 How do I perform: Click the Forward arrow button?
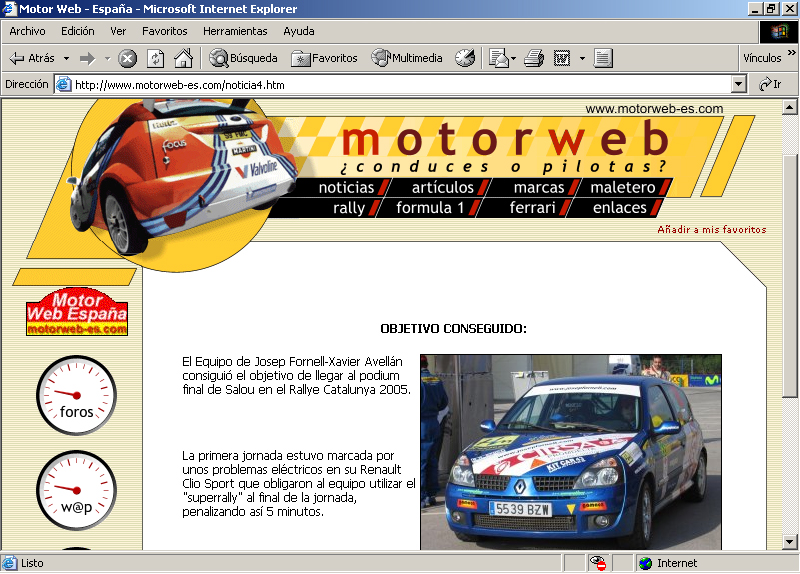(88, 59)
